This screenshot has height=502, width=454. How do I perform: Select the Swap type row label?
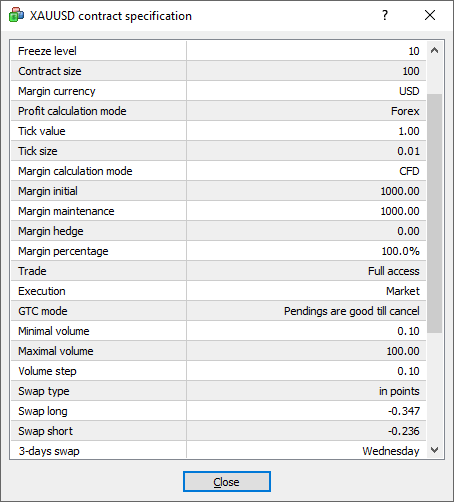(44, 391)
